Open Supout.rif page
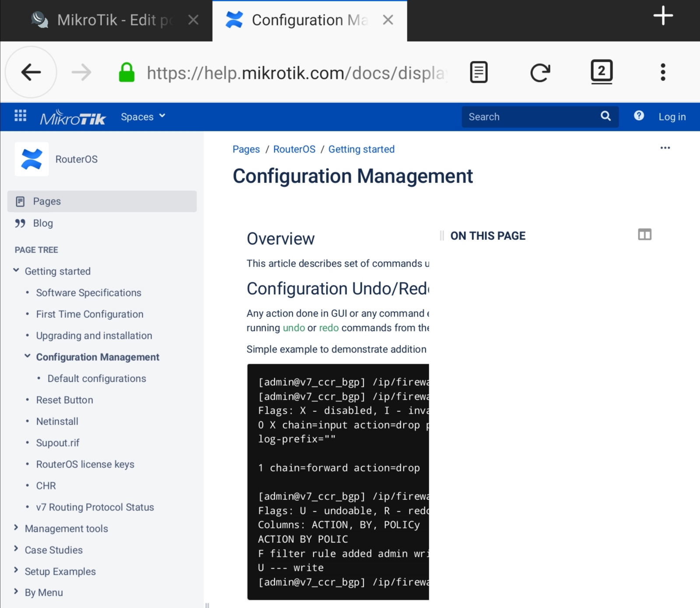Image resolution: width=700 pixels, height=608 pixels. (x=58, y=443)
